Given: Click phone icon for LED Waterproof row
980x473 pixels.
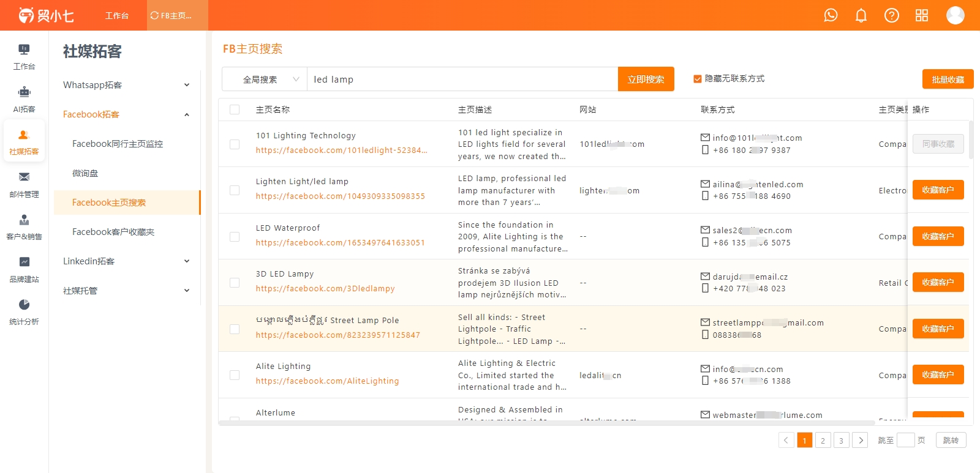Looking at the screenshot, I should pyautogui.click(x=706, y=242).
